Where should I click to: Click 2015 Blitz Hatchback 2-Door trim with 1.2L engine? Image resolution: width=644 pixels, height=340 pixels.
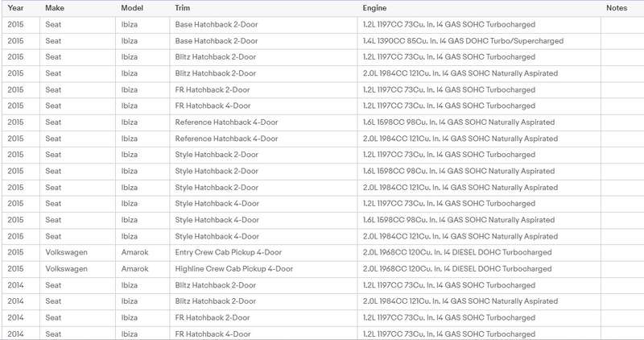point(263,57)
